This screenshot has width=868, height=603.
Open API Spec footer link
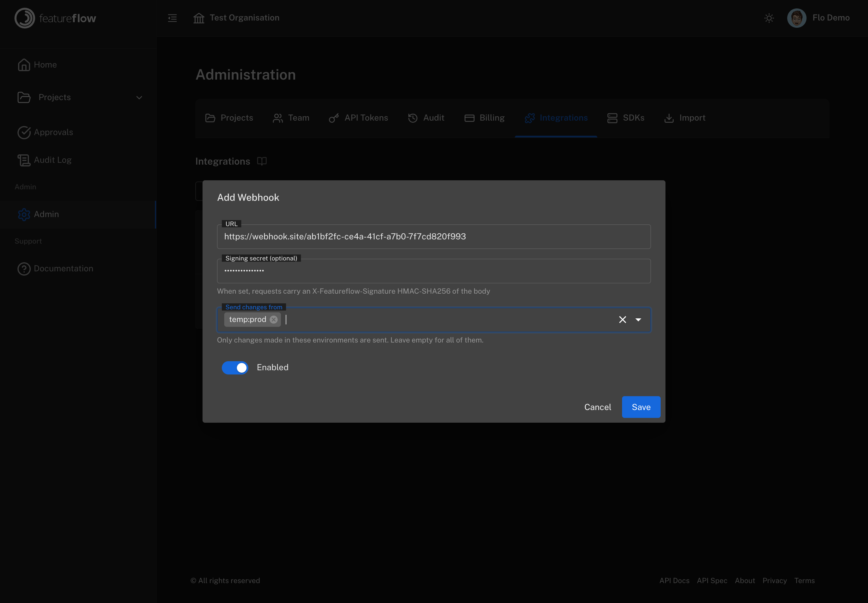[712, 581]
